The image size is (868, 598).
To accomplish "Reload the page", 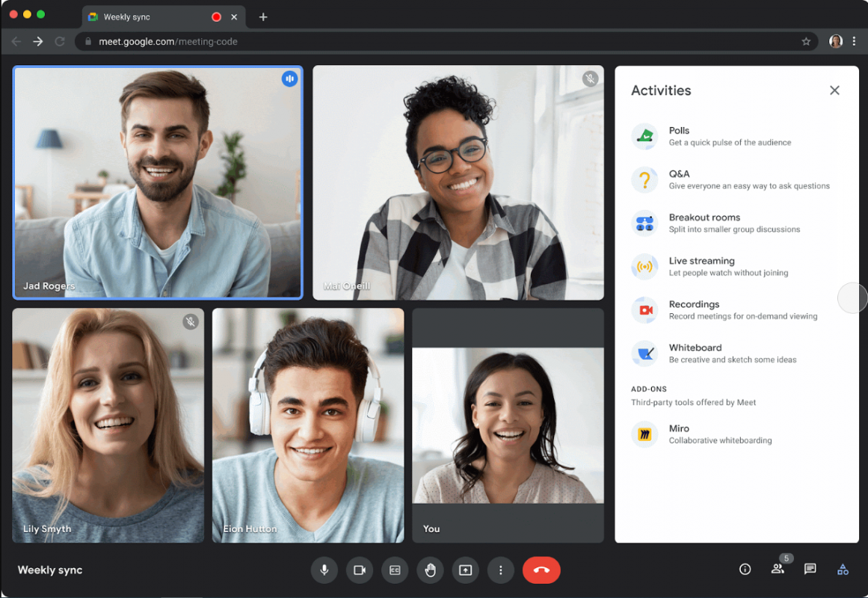I will pyautogui.click(x=60, y=42).
